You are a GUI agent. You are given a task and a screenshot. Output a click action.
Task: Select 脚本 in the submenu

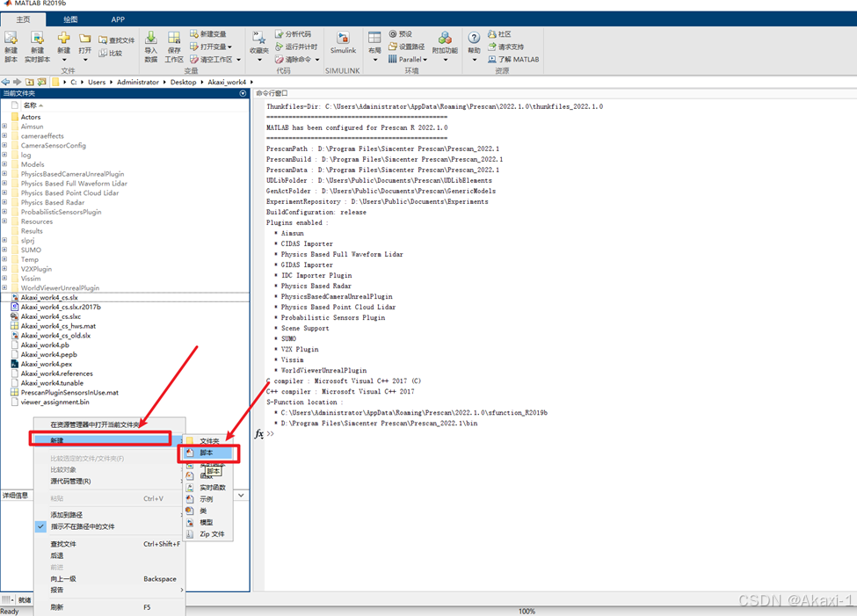208,453
